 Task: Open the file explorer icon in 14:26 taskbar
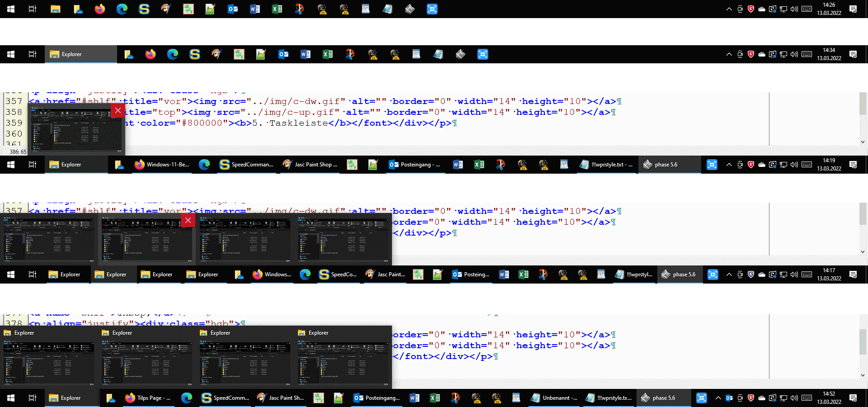[56, 9]
